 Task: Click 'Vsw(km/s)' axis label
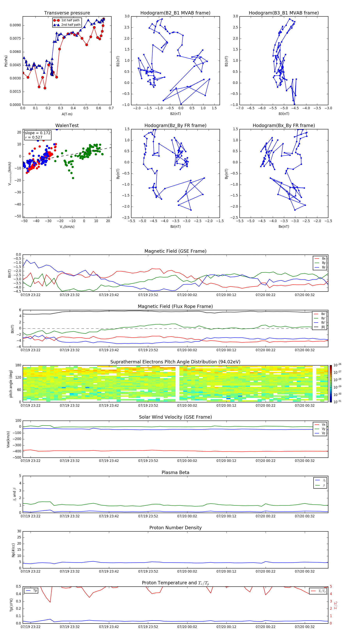pos(8,439)
